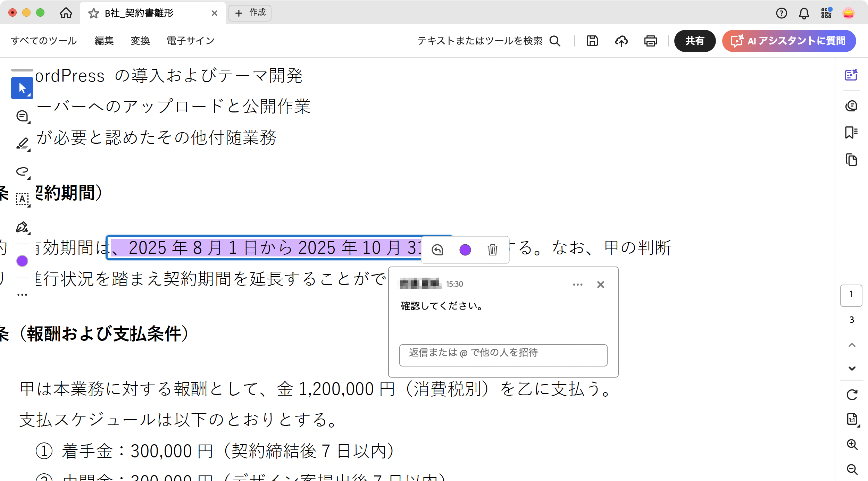Change highlight color via purple swatch
Screen dimensions: 868x481
pos(465,250)
